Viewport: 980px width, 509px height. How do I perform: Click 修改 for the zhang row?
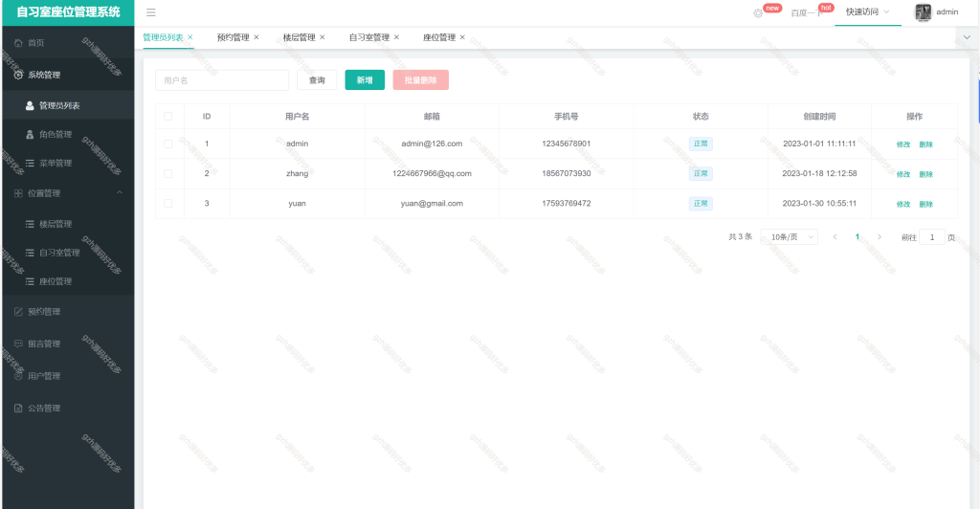pos(903,174)
